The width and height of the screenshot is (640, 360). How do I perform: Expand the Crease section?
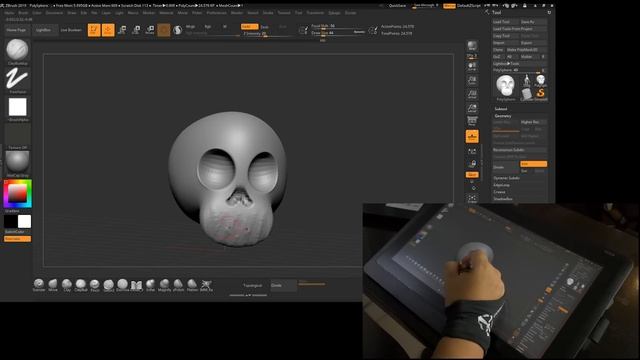[500, 192]
